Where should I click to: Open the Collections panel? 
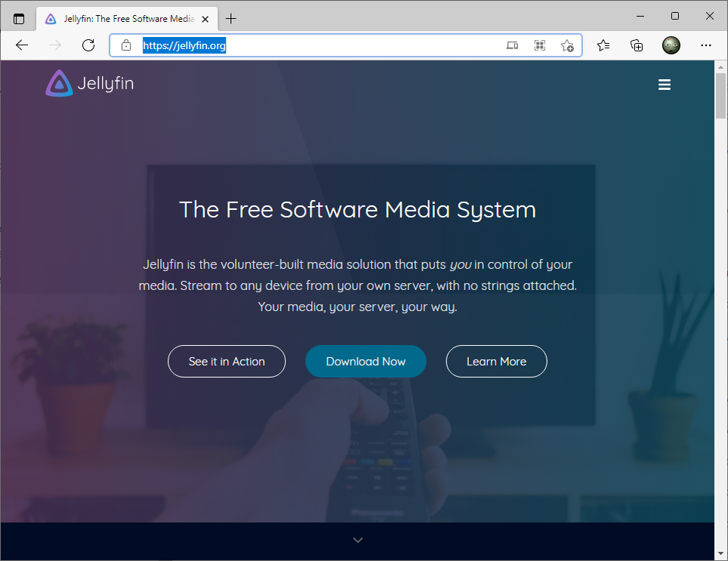[x=637, y=45]
